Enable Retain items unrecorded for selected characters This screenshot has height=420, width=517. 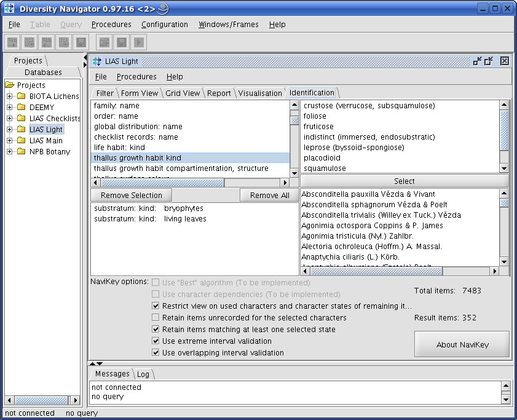click(x=156, y=317)
